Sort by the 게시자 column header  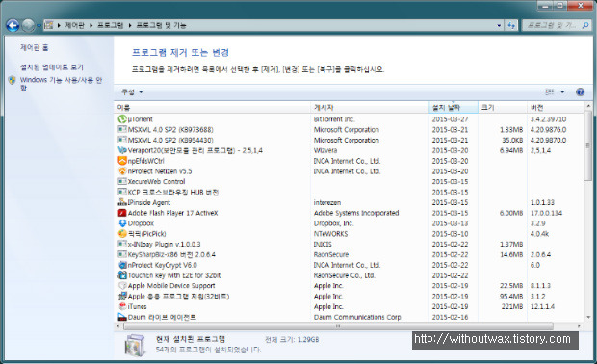pos(370,108)
